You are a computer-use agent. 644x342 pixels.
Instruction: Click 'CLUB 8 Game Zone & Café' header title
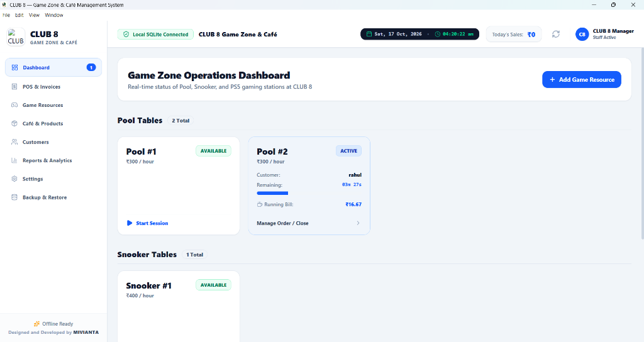238,35
